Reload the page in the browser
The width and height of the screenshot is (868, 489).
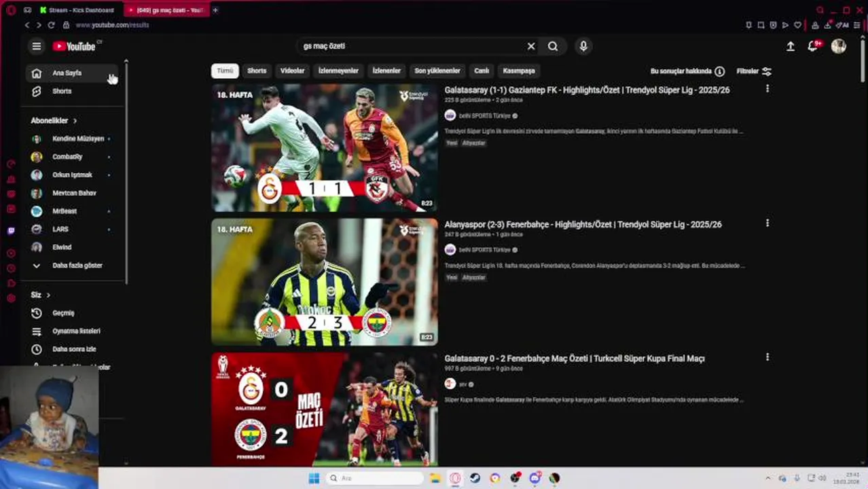click(51, 25)
